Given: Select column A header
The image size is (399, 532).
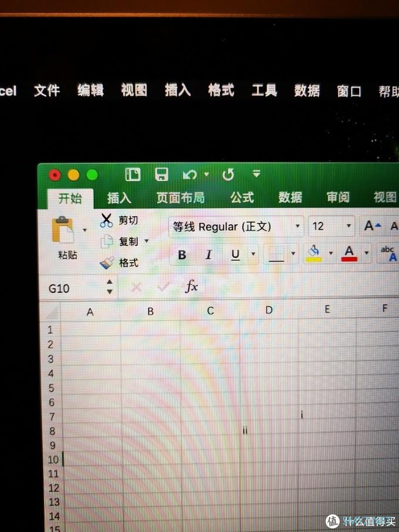Looking at the screenshot, I should (90, 312).
